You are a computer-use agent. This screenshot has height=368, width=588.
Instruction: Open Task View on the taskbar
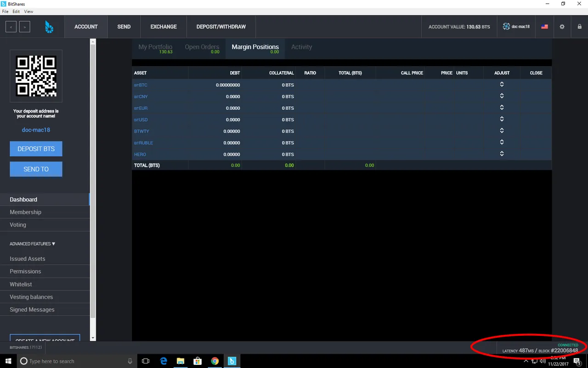pyautogui.click(x=146, y=361)
